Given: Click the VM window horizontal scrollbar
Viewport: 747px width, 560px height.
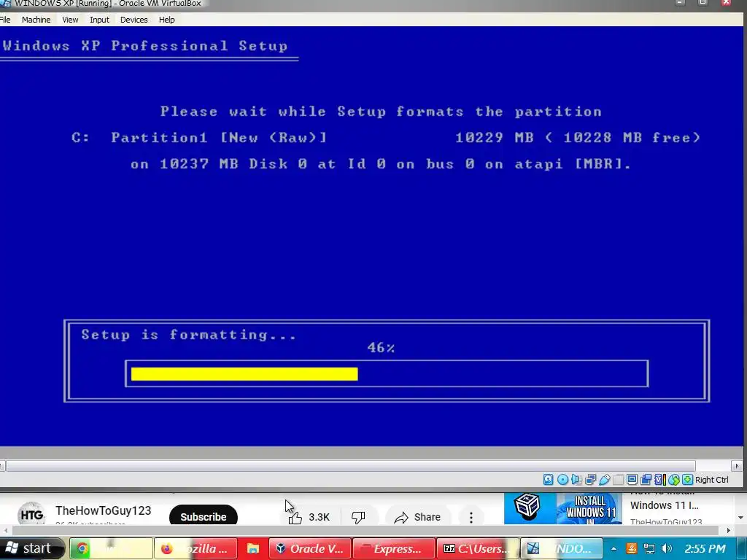Looking at the screenshot, I should point(350,466).
